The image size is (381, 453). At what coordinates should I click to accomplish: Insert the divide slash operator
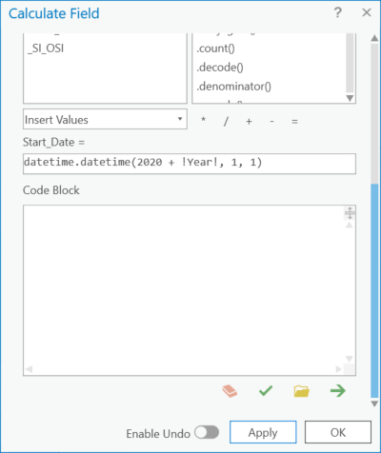(226, 121)
